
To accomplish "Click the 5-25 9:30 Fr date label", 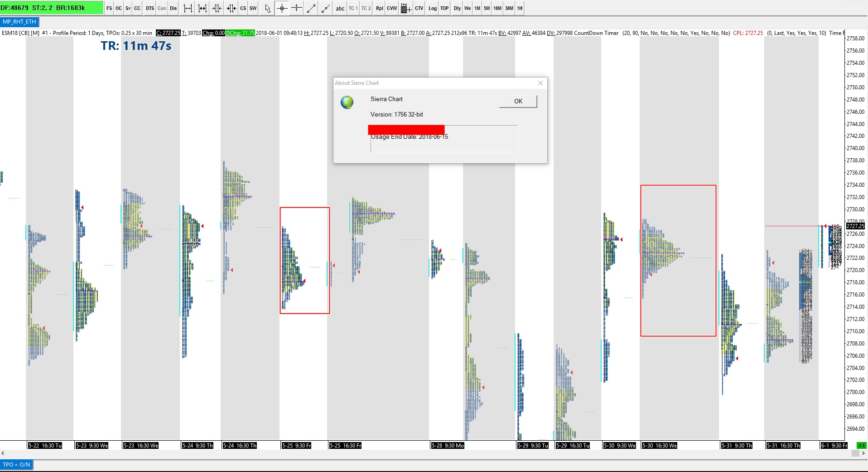I will [297, 446].
